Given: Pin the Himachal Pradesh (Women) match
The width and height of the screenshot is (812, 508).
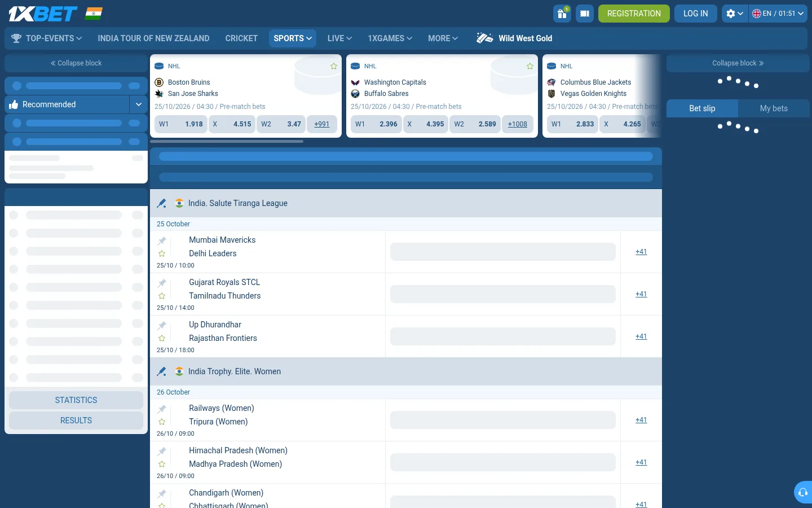Looking at the screenshot, I should (x=162, y=452).
